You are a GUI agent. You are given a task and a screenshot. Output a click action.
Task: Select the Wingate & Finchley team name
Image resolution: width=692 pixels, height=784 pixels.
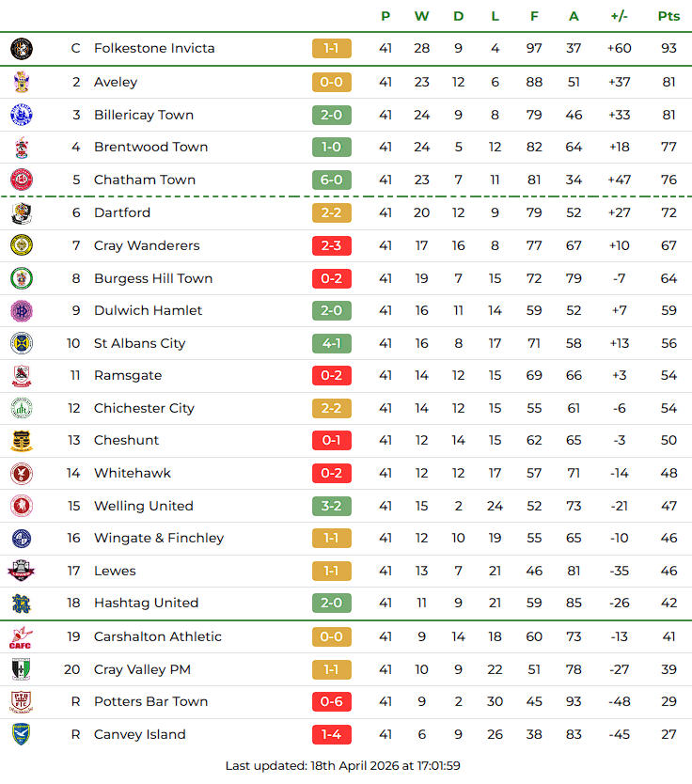pos(158,538)
